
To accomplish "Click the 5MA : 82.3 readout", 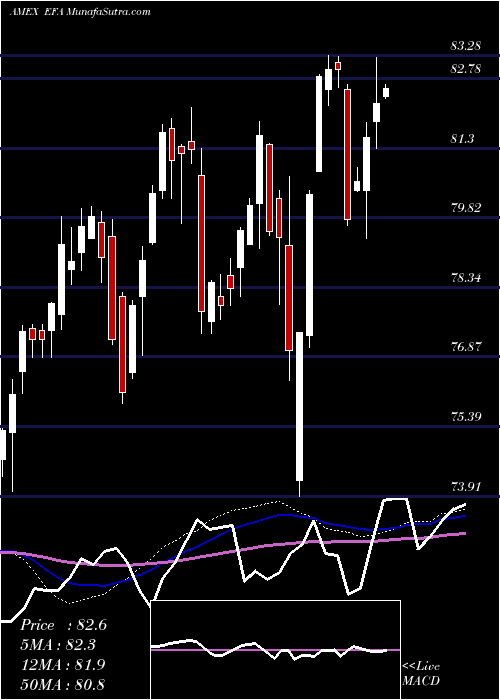I will pos(58,645).
